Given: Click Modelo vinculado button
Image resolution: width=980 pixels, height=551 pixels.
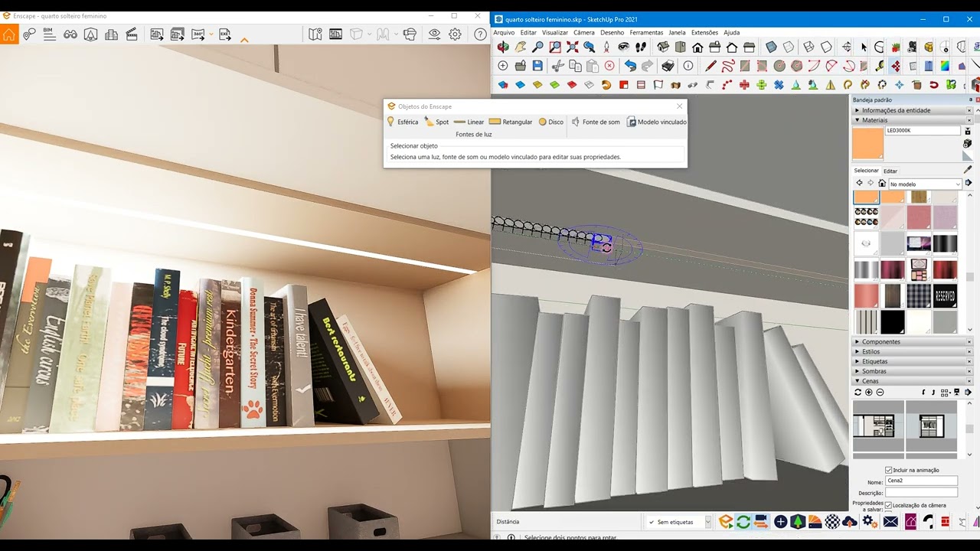Looking at the screenshot, I should [x=656, y=122].
